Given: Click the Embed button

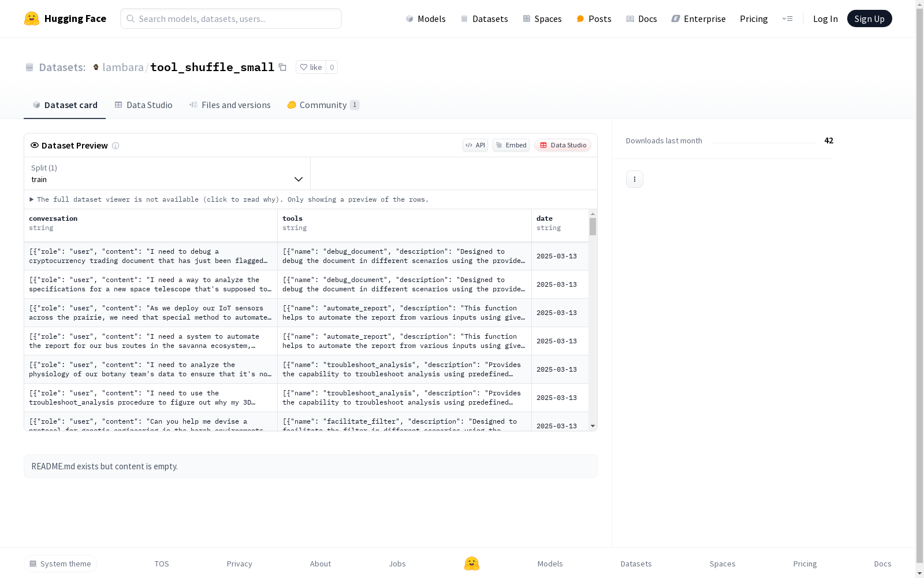Looking at the screenshot, I should pos(511,145).
